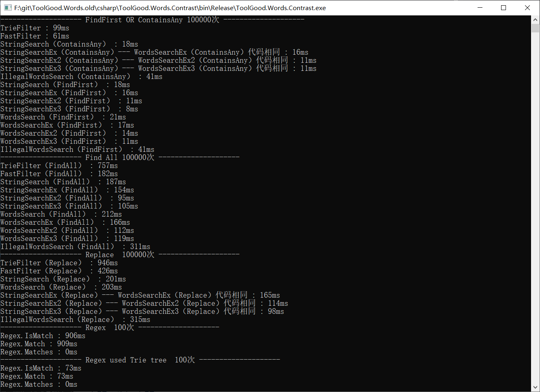Screen dimensions: 540x392
Task: Click the StringSearchEx2 (ContainsAny) 11ms line
Action: [159, 60]
